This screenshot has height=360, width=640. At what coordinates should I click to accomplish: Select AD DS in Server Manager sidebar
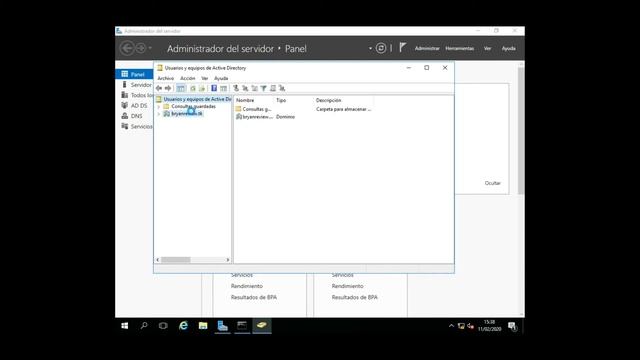coord(134,105)
